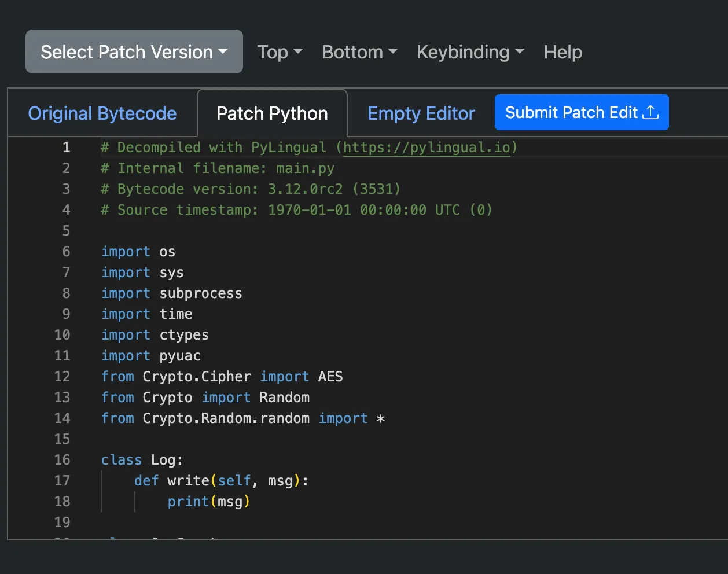Open the Keybinding dropdown
Viewport: 728px width, 574px height.
click(470, 53)
